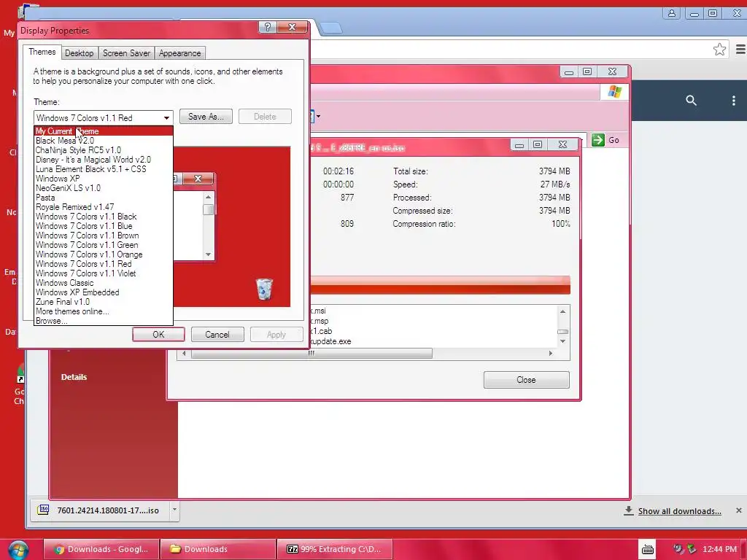747x560 pixels.
Task: Choose the Pasta theme
Action: coord(104,198)
